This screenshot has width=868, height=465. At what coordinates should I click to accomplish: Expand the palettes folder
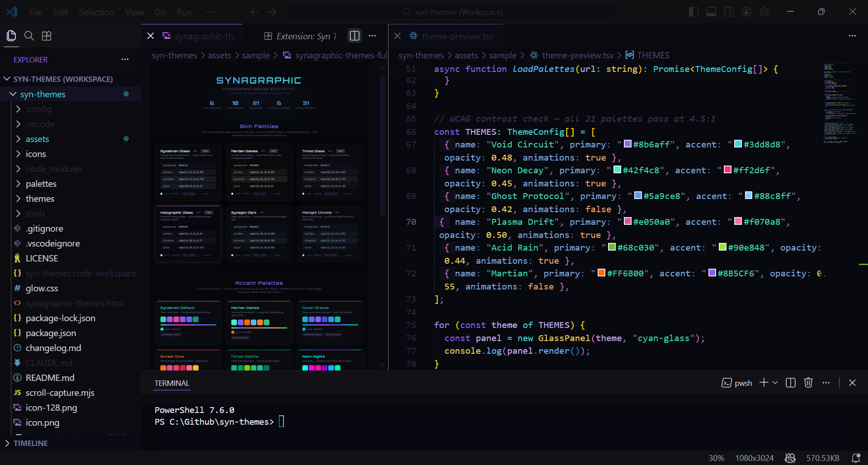tap(19, 183)
